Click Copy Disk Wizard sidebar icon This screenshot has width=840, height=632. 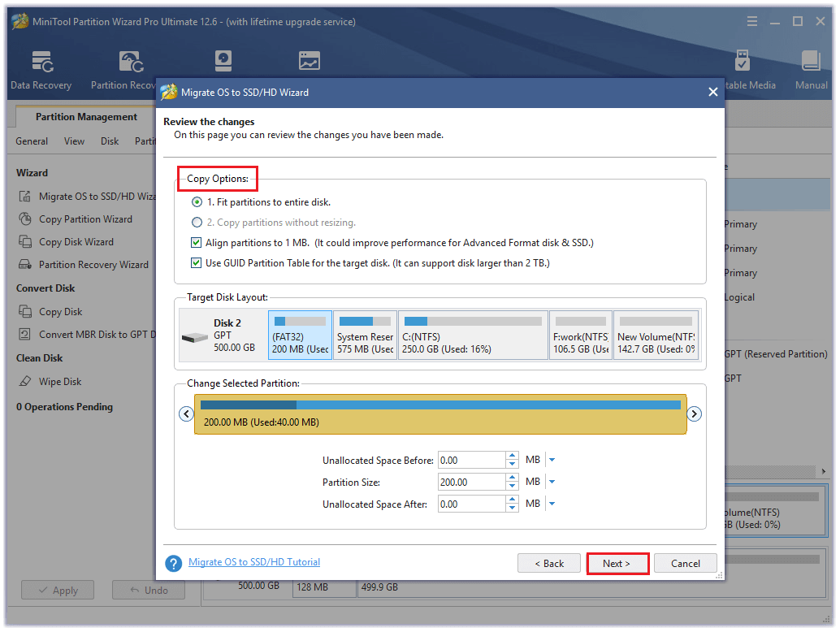24,241
